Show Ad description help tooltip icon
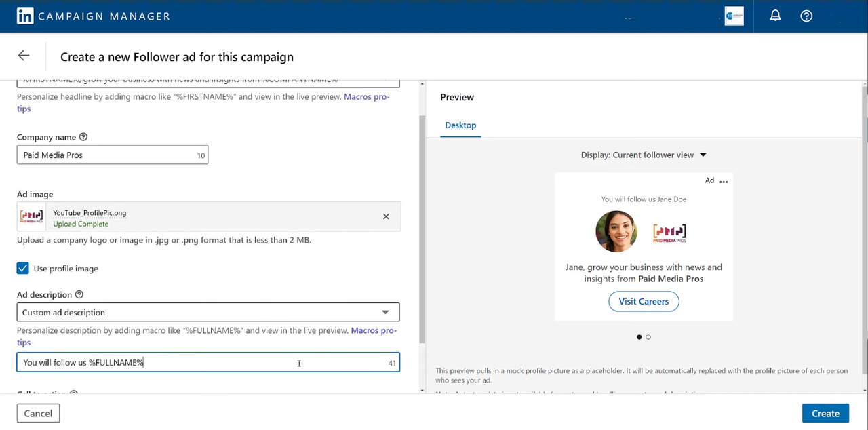868x430 pixels. click(79, 295)
